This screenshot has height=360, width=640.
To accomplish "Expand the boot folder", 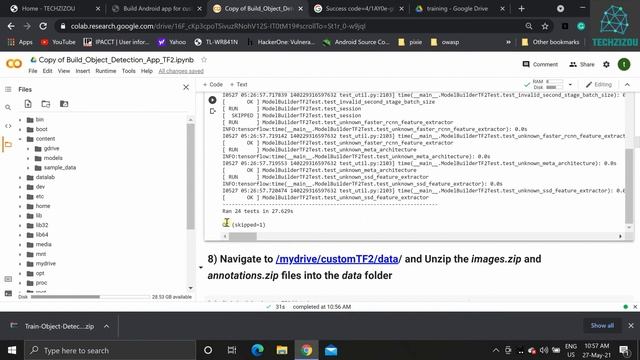I will tap(20, 129).
